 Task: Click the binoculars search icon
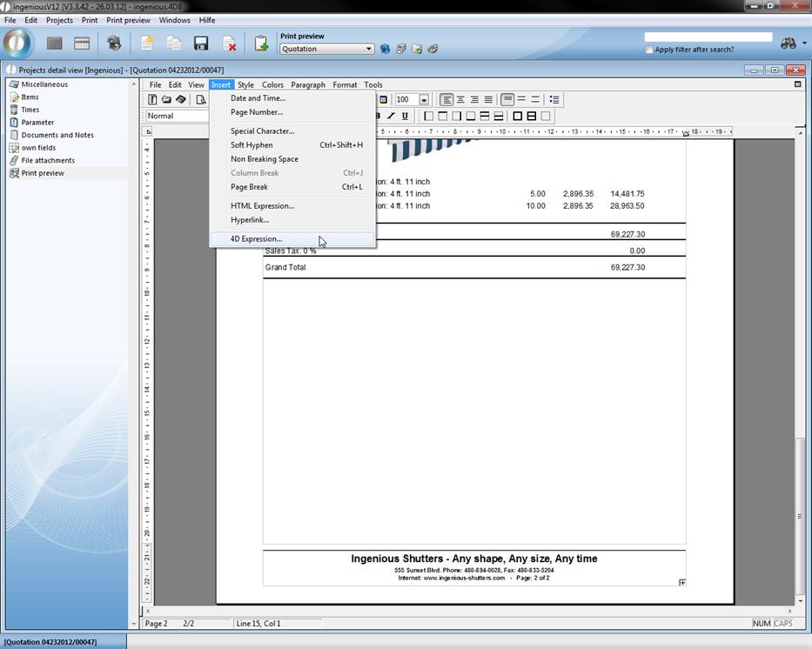coord(789,43)
